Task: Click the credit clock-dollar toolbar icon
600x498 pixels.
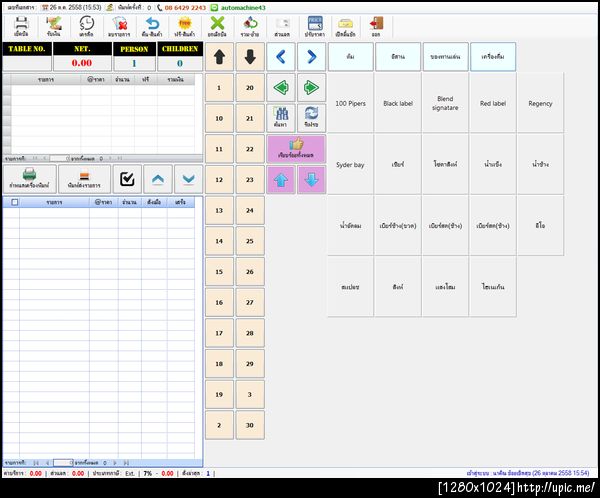Action: click(86, 26)
